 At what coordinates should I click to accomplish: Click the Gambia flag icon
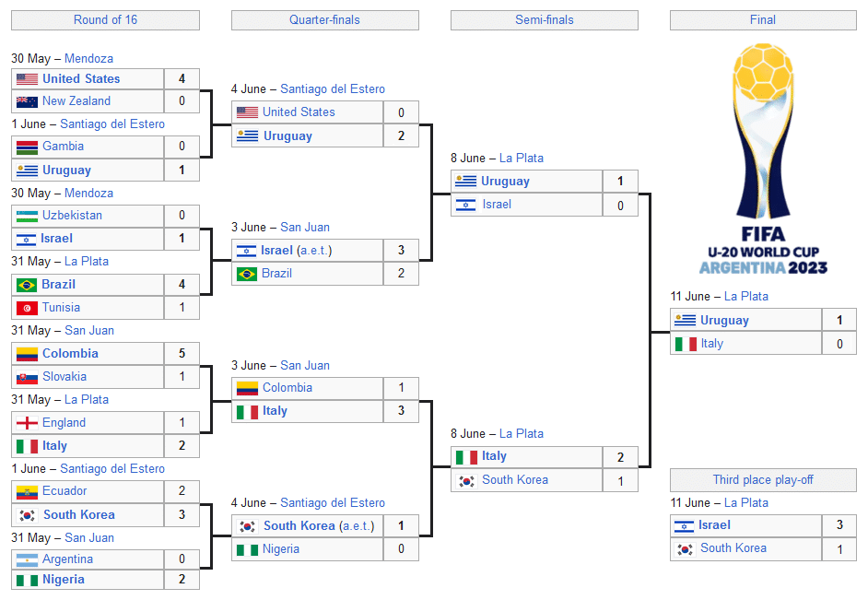point(27,147)
